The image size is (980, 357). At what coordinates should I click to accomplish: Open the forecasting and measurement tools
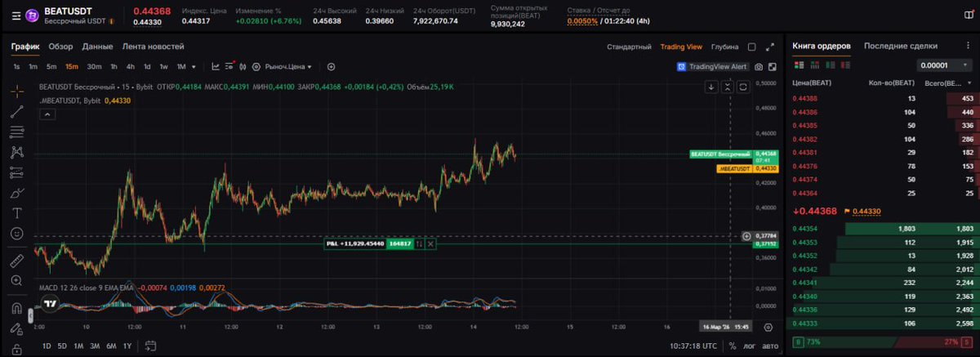tap(16, 172)
